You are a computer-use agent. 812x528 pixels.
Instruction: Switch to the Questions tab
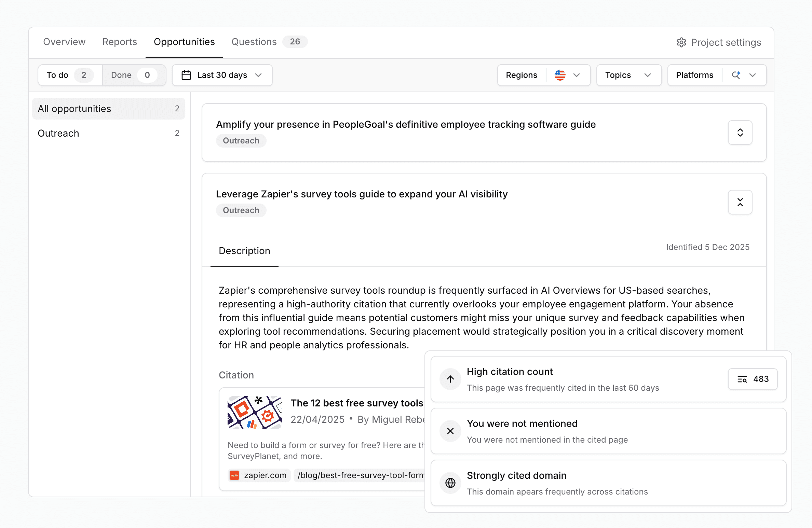point(254,42)
